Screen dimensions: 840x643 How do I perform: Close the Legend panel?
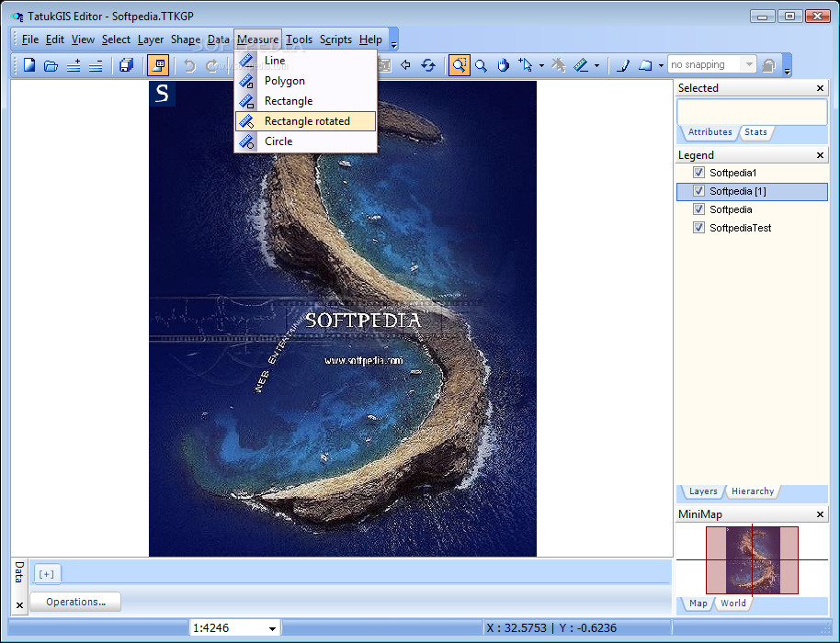[820, 155]
